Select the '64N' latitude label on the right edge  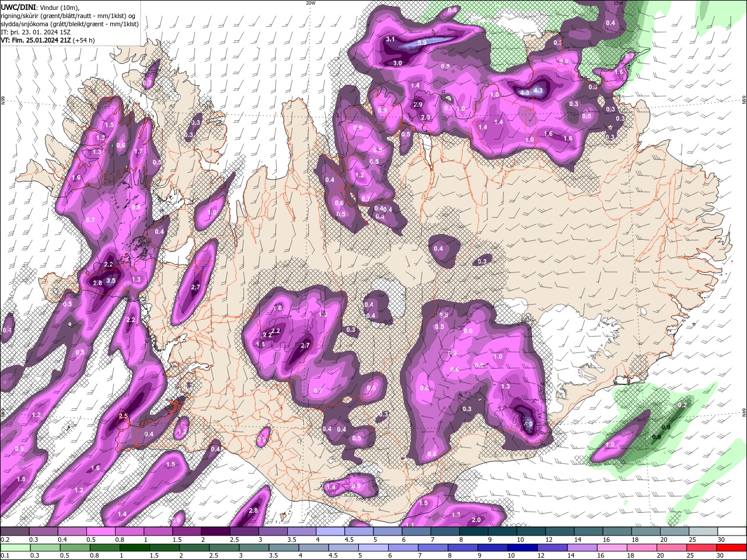[x=744, y=412]
